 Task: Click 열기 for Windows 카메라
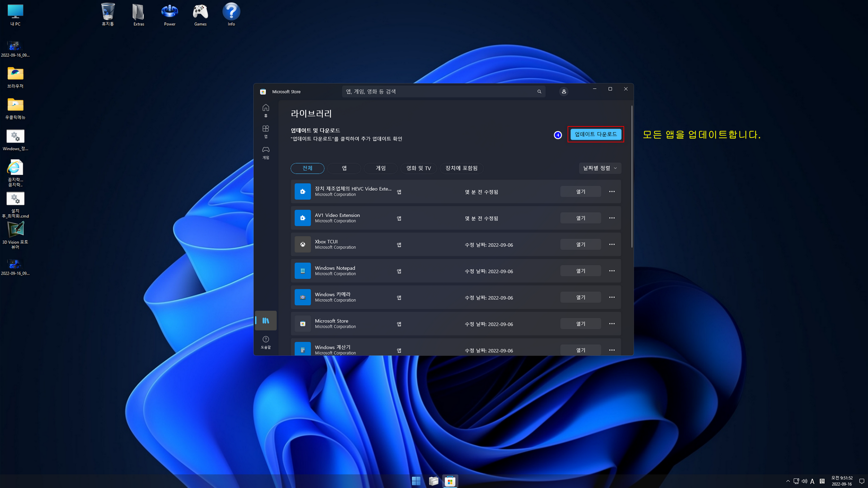(581, 297)
